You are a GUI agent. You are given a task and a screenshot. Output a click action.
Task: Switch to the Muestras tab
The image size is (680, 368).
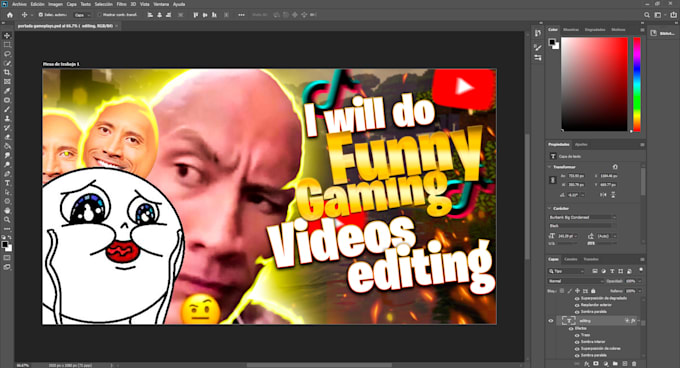tap(571, 29)
